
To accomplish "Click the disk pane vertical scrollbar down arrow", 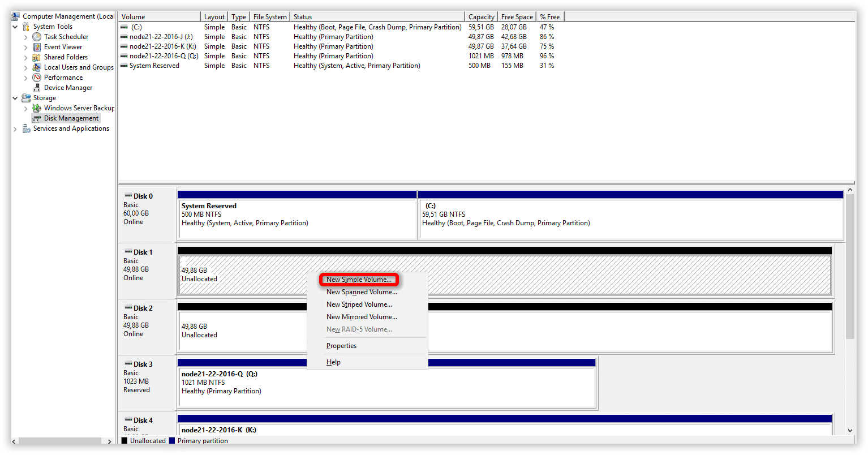I will 850,430.
